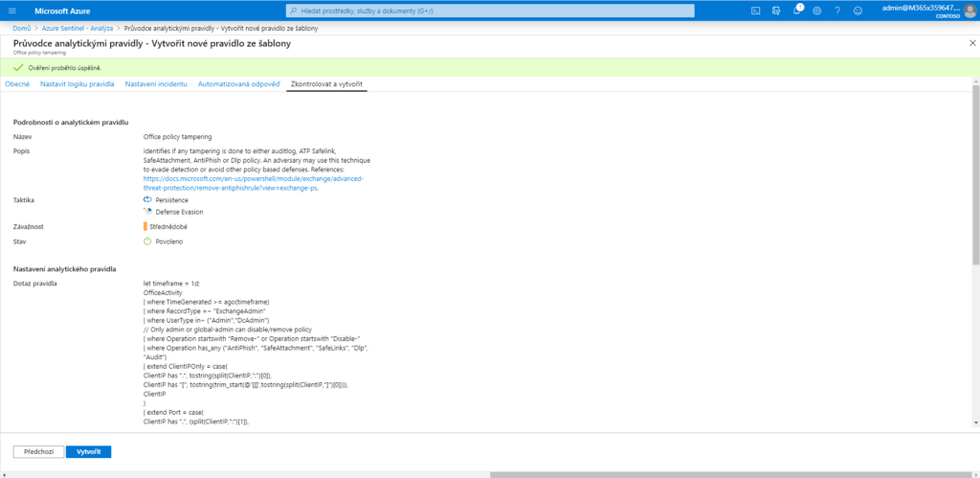
Task: Go to Nastavit logiku pravidla tab
Action: pos(78,84)
